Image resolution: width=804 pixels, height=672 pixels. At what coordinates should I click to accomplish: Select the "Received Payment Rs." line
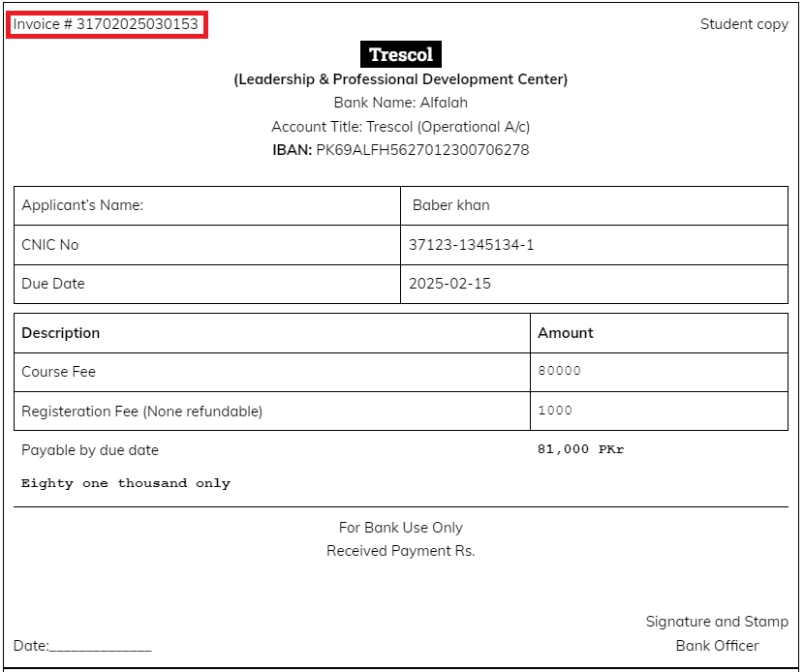(401, 551)
